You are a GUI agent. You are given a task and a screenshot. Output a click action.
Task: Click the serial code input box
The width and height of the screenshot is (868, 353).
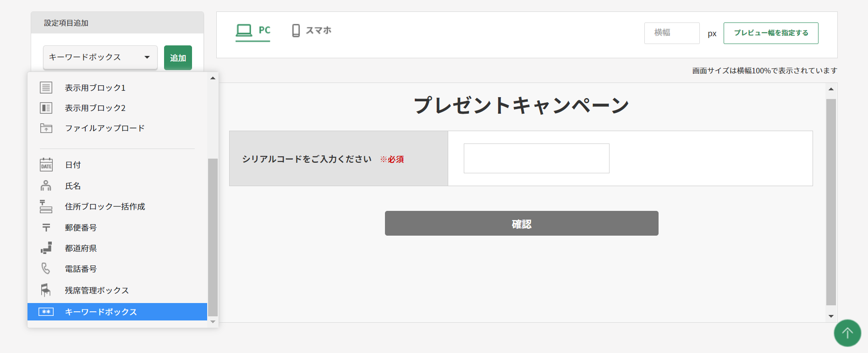click(537, 158)
